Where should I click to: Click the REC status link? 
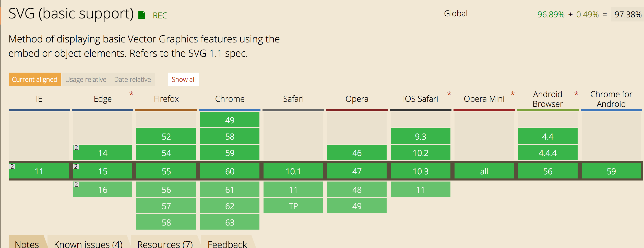point(160,16)
